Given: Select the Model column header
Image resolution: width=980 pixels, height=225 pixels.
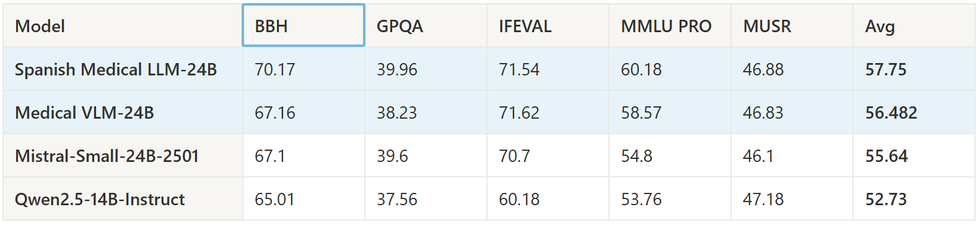Looking at the screenshot, I should tap(123, 25).
